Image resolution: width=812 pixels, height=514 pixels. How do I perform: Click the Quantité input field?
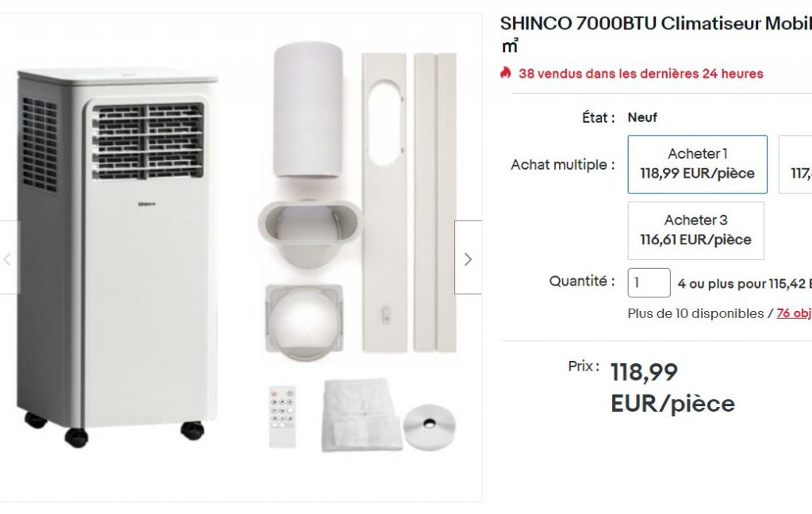tap(649, 283)
